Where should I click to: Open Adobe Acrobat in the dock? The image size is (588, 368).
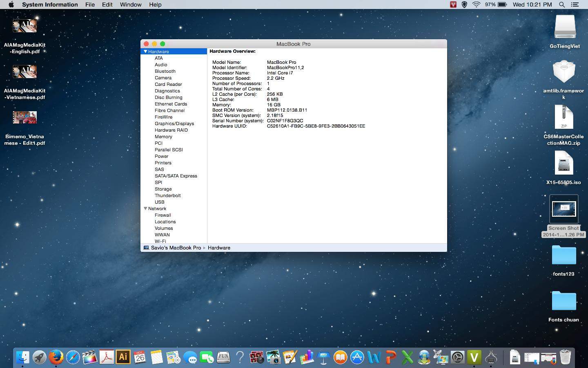tap(107, 357)
